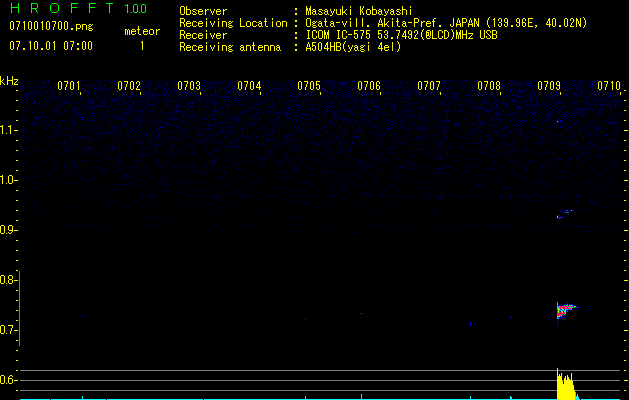The image size is (629, 400).
Task: Click the 0.9 kHz axis label
Action: (x=9, y=230)
